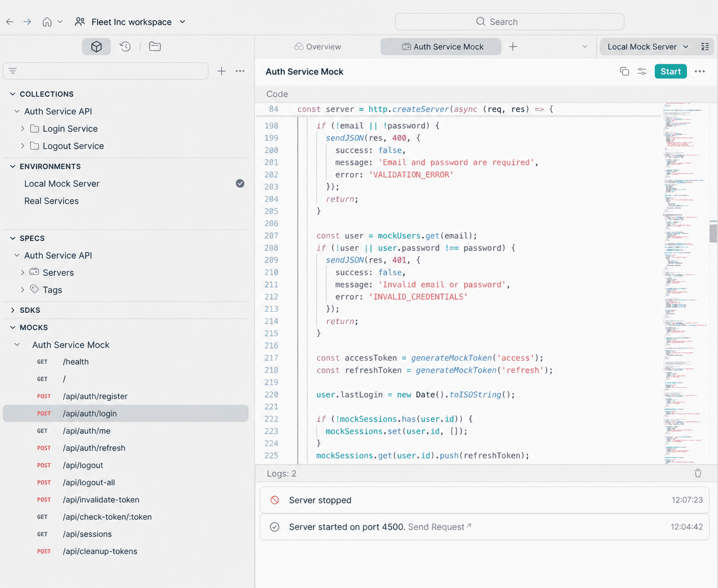Open dropdown arrow next to home icon
The width and height of the screenshot is (718, 588).
(60, 22)
